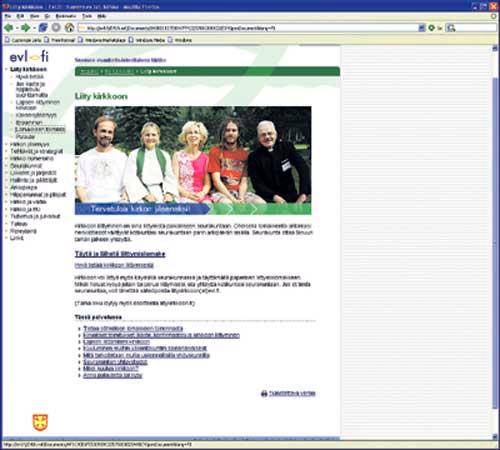Open the Edit menu
The image size is (500, 450).
click(20, 16)
